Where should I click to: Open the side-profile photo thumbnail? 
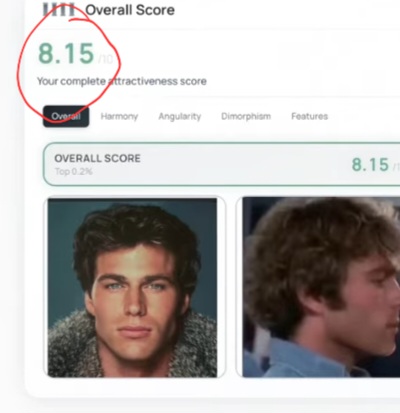321,287
